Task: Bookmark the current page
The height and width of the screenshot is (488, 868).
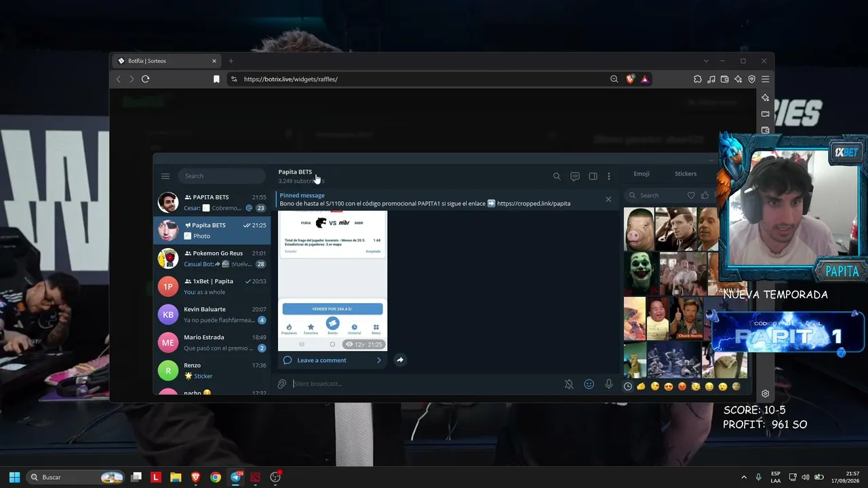Action: [x=216, y=79]
